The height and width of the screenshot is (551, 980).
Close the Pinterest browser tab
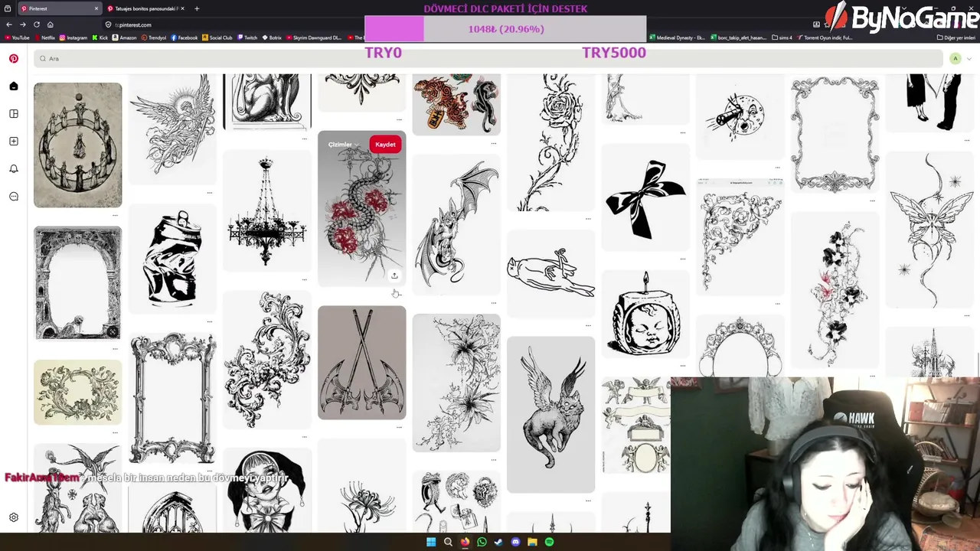pos(96,8)
